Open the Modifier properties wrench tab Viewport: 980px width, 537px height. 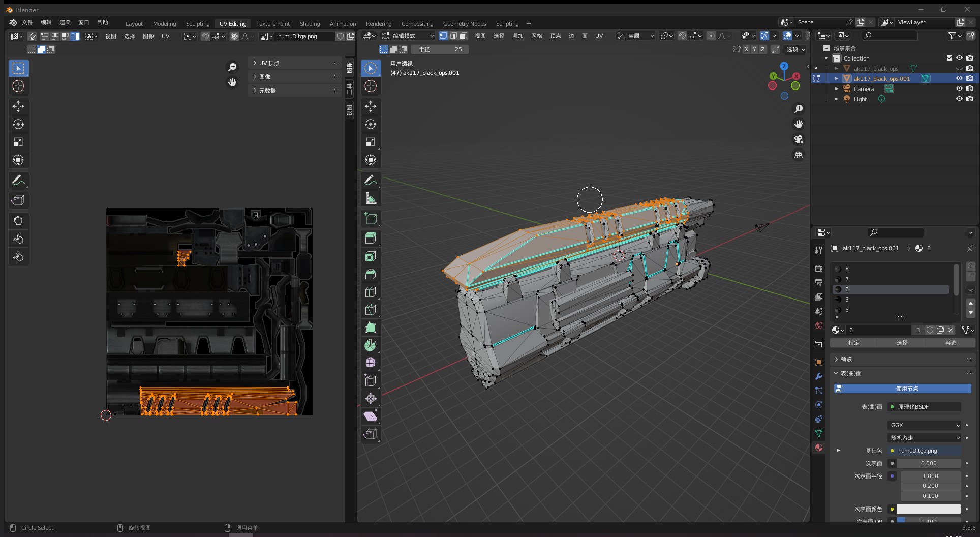coord(819,376)
